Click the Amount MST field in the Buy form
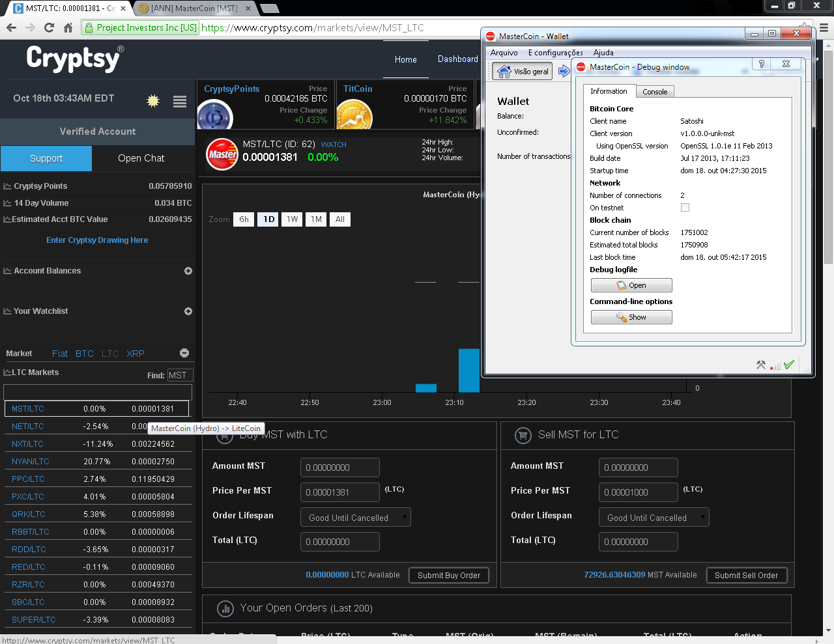834x644 pixels. (x=340, y=468)
